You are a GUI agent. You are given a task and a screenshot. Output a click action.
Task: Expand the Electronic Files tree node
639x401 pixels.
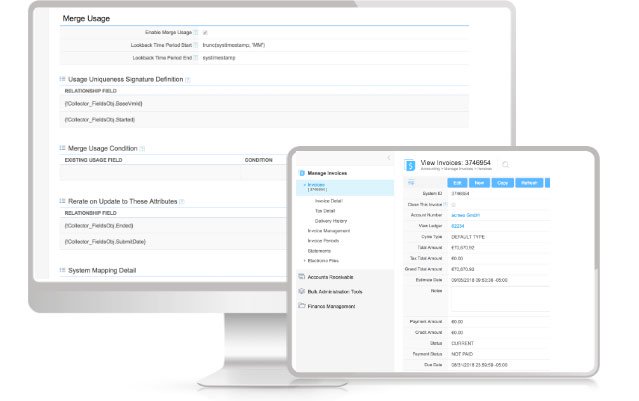click(x=304, y=261)
